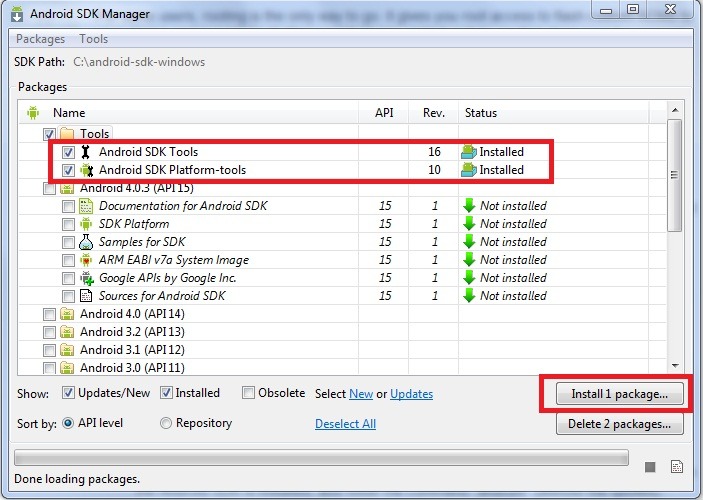Open the Packages menu
Viewport: 703px width, 500px height.
(41, 39)
